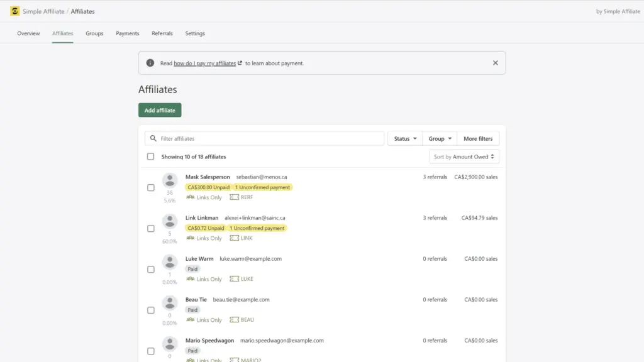The image size is (644, 362).
Task: Click the search magnifier icon in filter box
Action: point(153,138)
